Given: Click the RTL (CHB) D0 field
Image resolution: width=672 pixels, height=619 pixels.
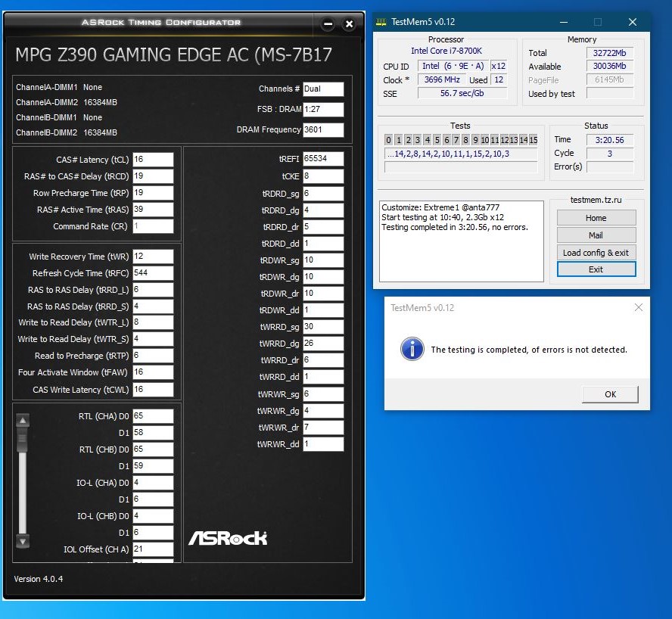Looking at the screenshot, I should (153, 449).
